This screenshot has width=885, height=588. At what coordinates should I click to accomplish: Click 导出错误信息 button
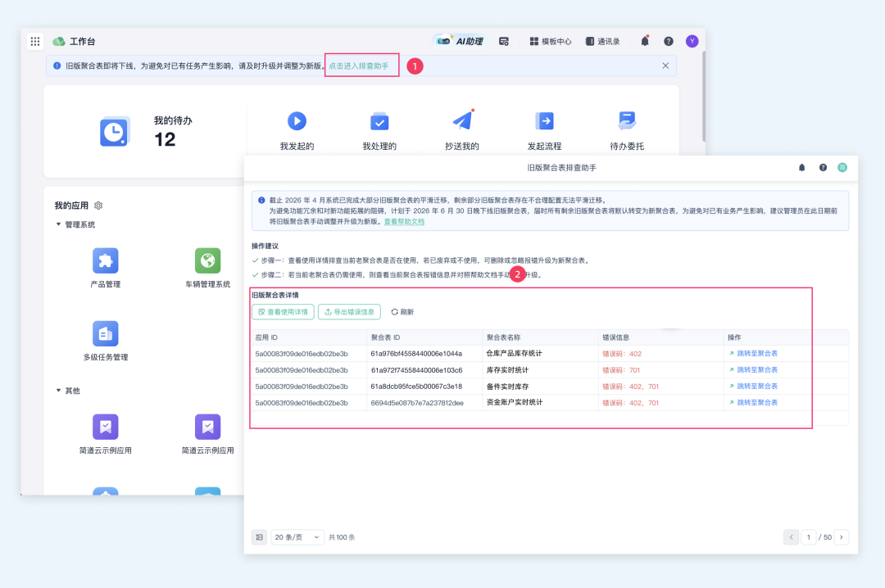pos(349,312)
